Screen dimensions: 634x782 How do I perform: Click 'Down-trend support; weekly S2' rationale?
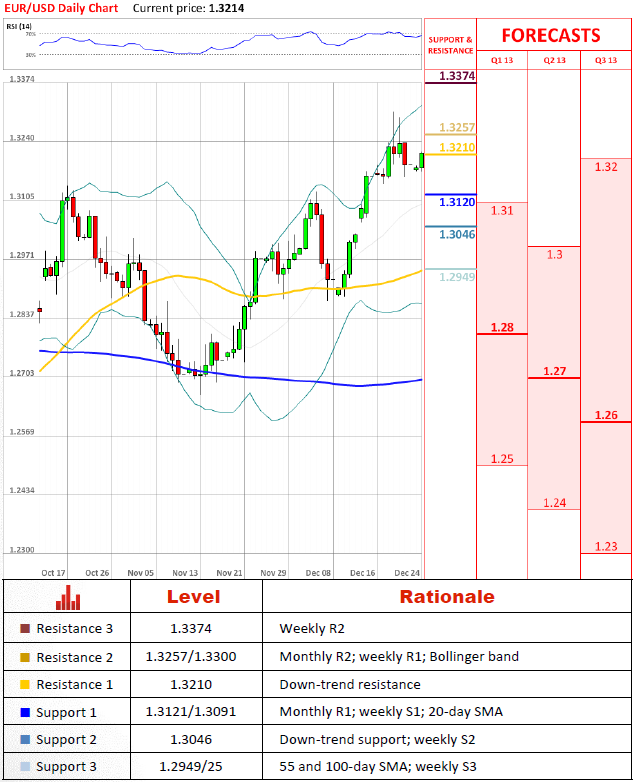tap(377, 739)
